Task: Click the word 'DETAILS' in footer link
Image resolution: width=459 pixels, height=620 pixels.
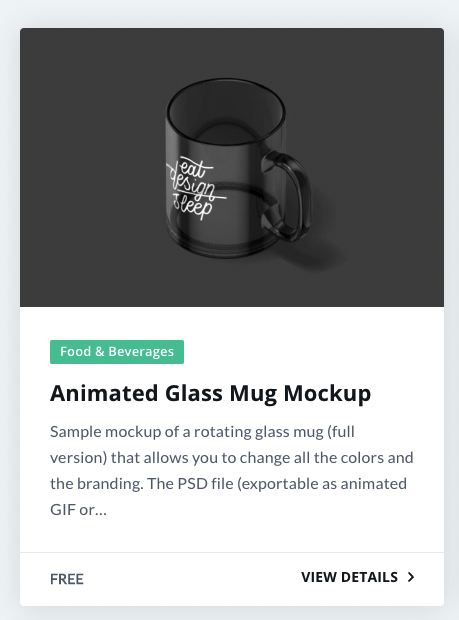Action: pos(369,577)
